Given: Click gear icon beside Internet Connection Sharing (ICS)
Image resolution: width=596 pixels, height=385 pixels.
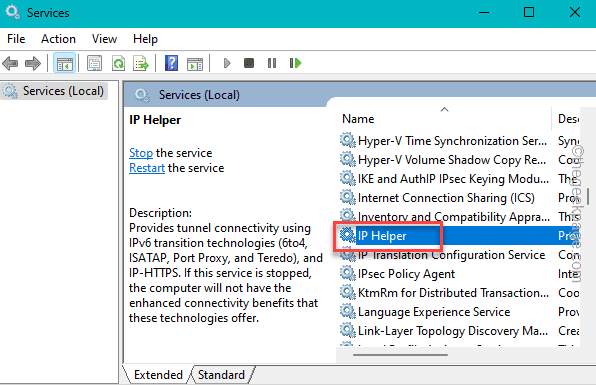Looking at the screenshot, I should click(347, 197).
